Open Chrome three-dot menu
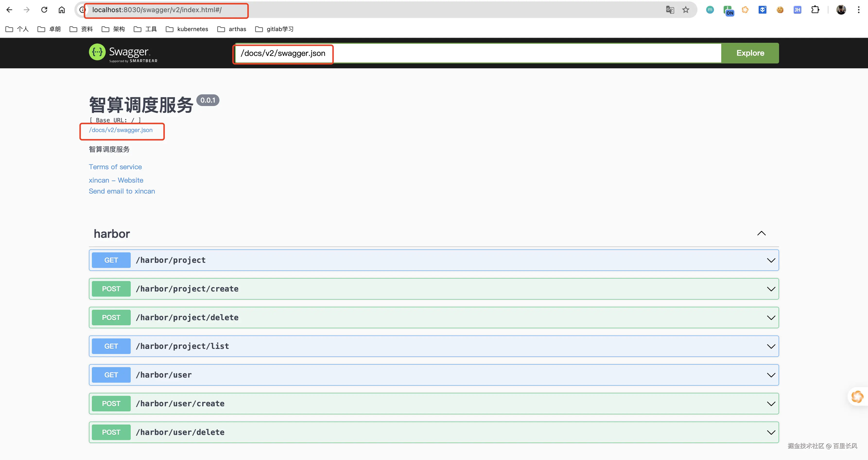The width and height of the screenshot is (868, 460). tap(859, 10)
